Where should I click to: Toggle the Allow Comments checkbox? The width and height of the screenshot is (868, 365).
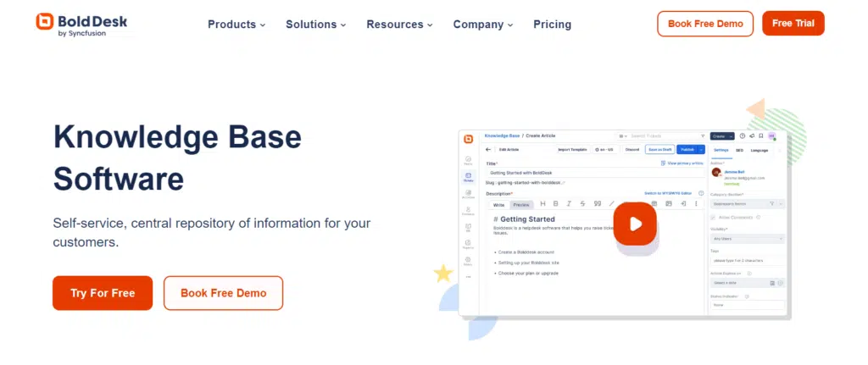(714, 218)
